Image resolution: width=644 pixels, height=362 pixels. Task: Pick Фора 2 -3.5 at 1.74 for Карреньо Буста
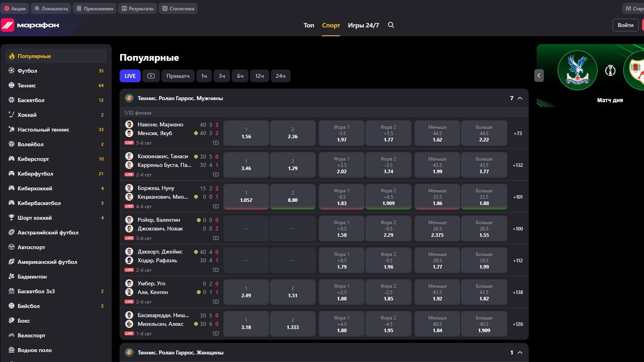388,165
